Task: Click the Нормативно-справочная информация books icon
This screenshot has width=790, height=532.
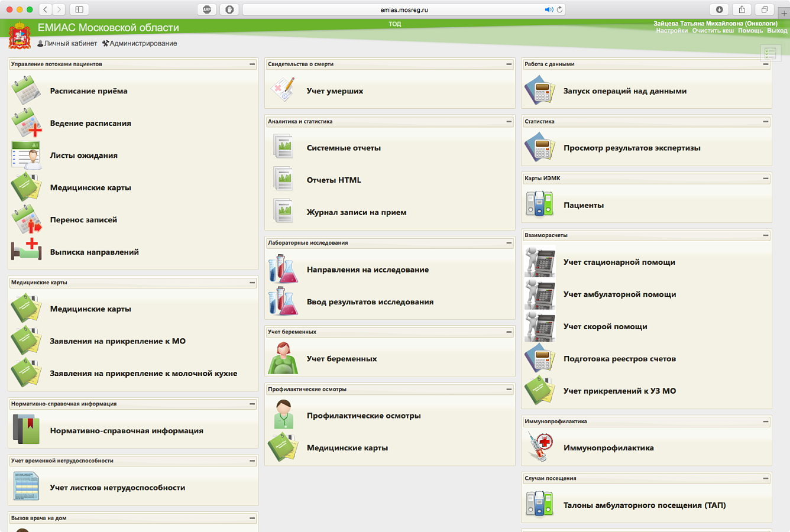Action: 26,431
